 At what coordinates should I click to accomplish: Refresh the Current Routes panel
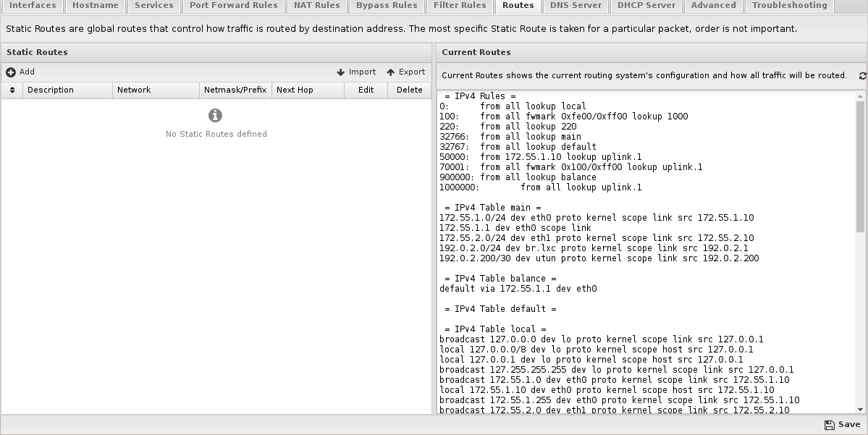click(862, 76)
